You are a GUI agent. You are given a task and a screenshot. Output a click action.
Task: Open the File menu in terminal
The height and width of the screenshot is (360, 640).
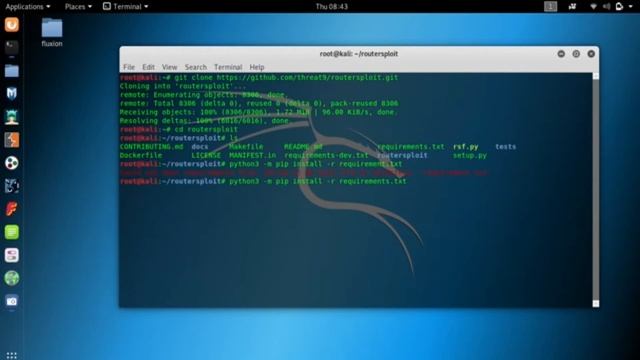tap(129, 67)
